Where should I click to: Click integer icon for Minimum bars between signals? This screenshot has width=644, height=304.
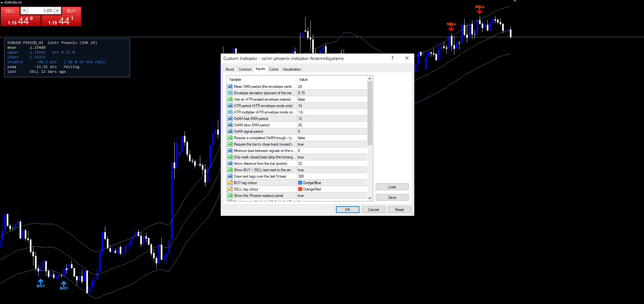click(230, 151)
